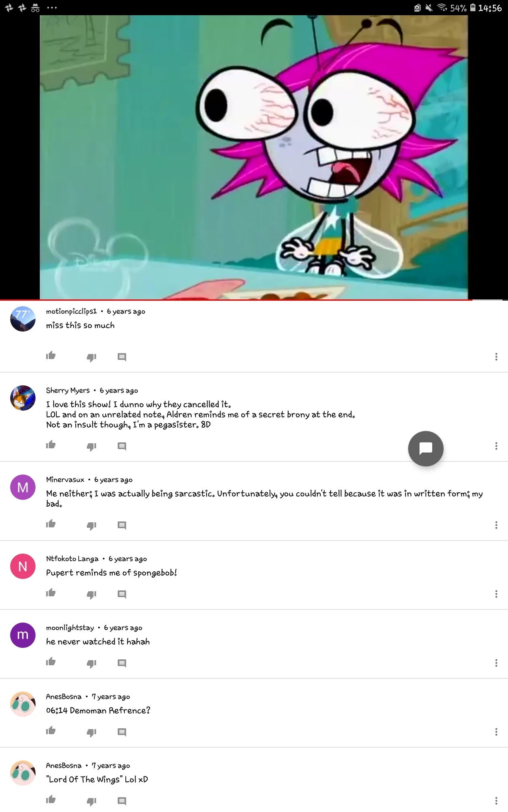Screen dimensions: 508x812
Task: Tap the floating add comment button
Action: 426,448
